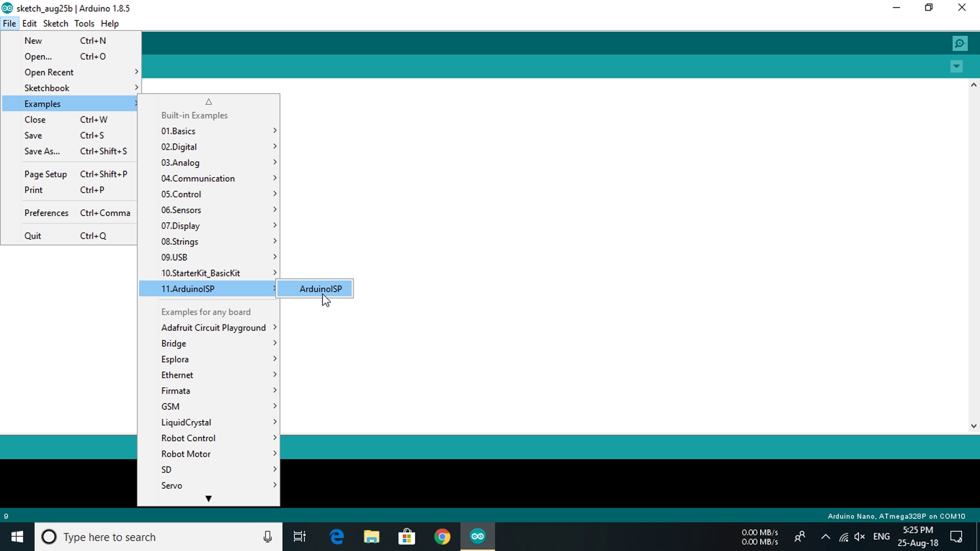Screen dimensions: 980x551
Task: Launch Google Chrome from the taskbar
Action: [x=442, y=536]
